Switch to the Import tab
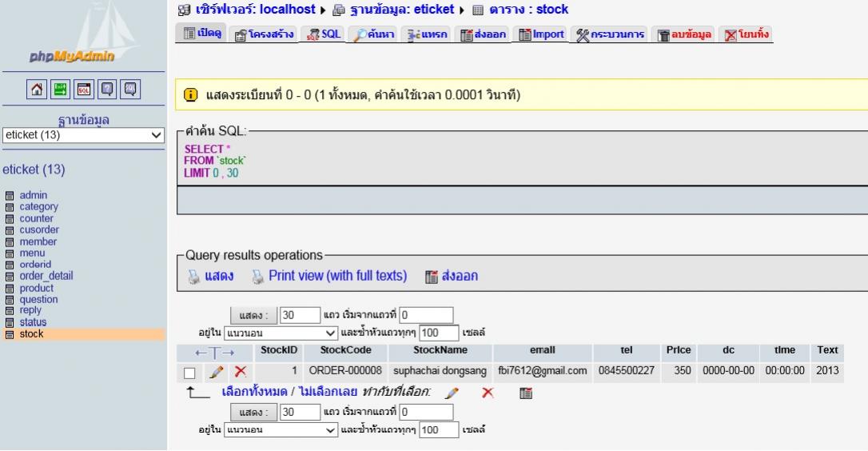The height and width of the screenshot is (451, 868). 540,34
